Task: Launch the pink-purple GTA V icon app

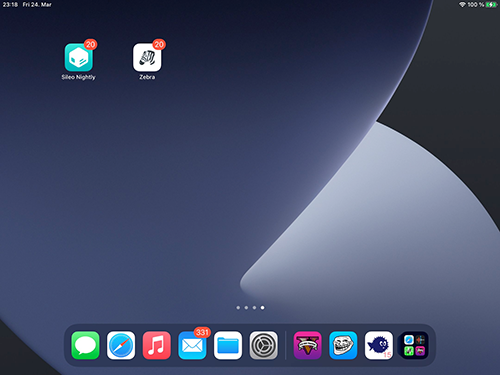Action: click(307, 345)
